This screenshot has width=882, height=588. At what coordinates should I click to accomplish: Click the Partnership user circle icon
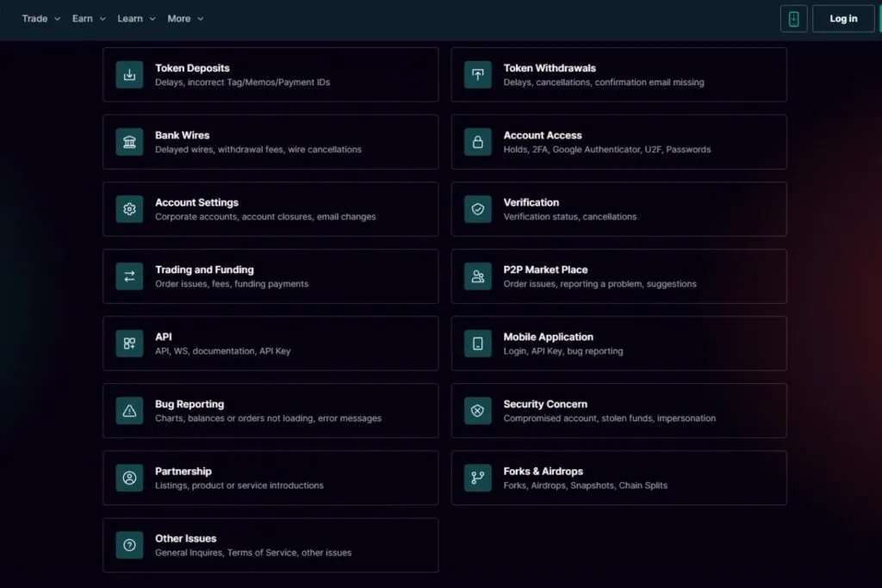129,478
